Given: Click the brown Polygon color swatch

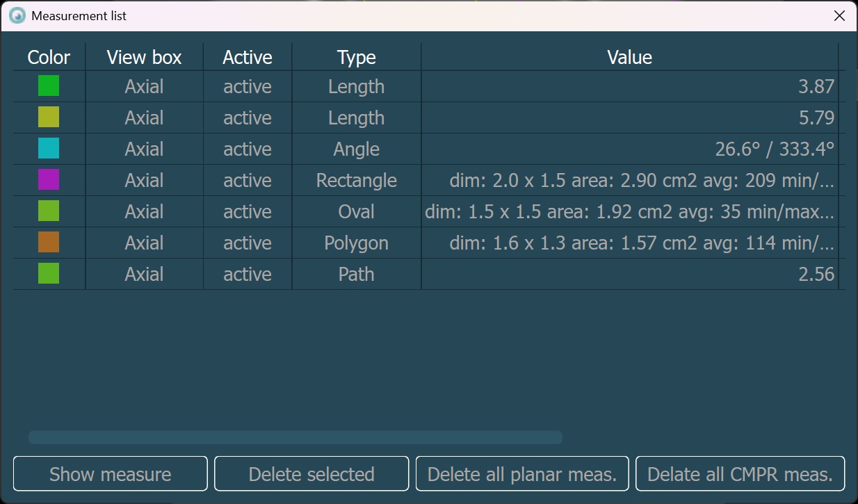Looking at the screenshot, I should 49,243.
